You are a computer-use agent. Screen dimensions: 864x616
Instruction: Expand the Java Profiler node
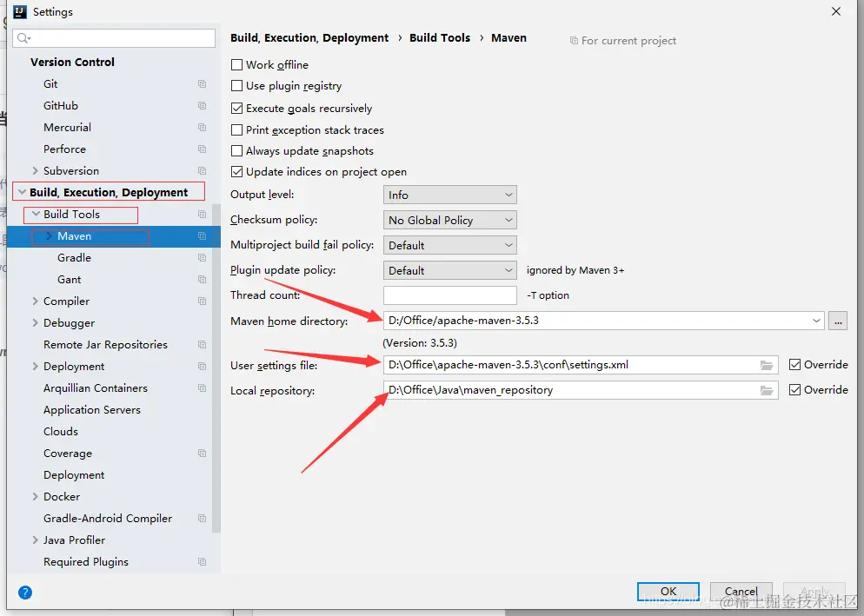click(36, 540)
